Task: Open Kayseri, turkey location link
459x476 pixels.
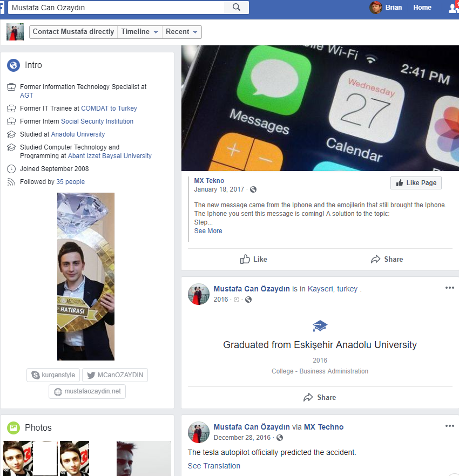Action: 333,289
